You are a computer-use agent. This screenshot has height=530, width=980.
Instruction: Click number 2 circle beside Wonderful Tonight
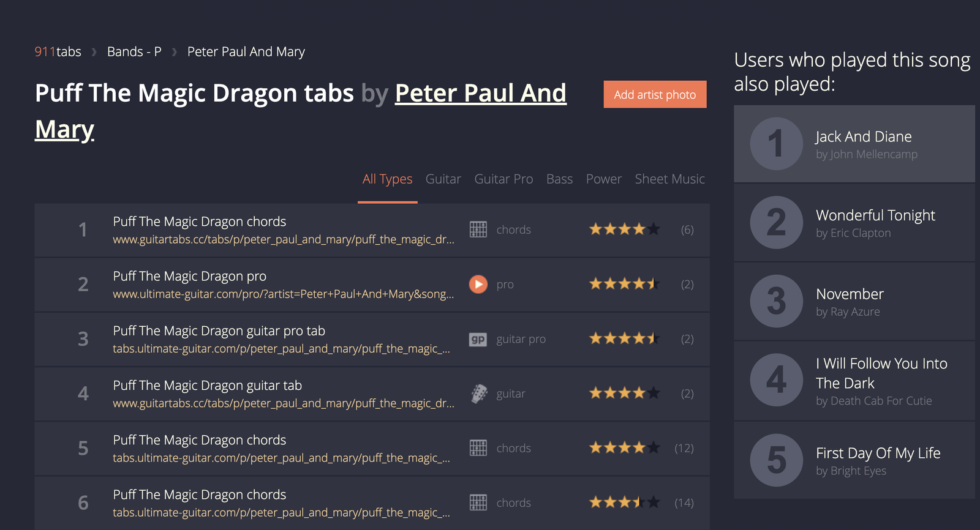click(x=777, y=222)
